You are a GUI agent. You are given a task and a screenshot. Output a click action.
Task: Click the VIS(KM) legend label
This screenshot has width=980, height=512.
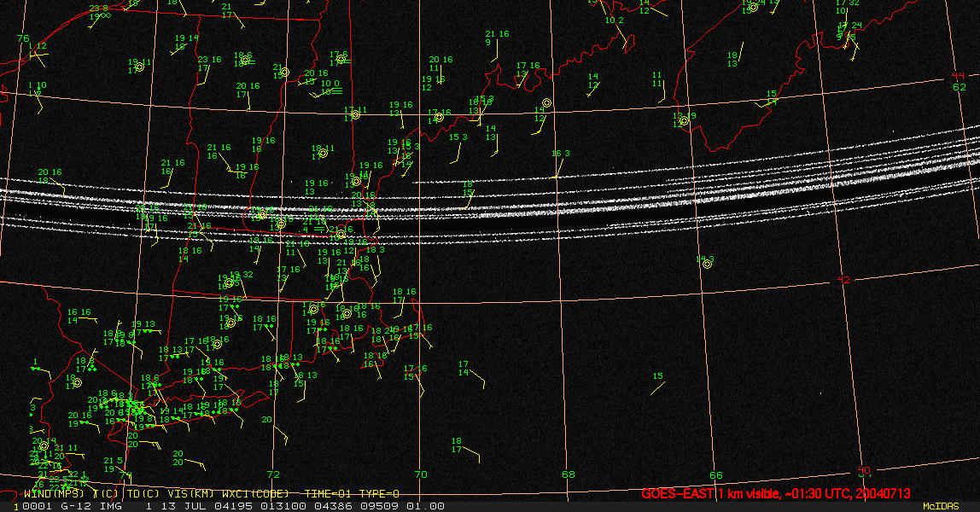coord(190,494)
